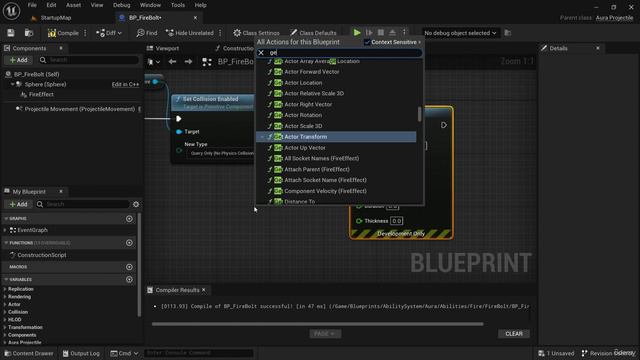The width and height of the screenshot is (640, 360).
Task: Add a new graph
Action: pos(129,219)
